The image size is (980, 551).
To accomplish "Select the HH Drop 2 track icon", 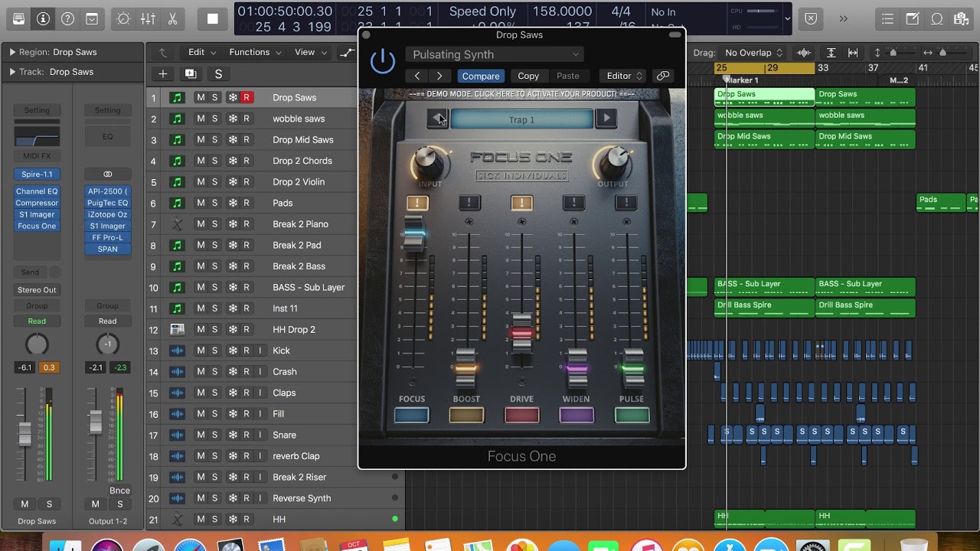I will coord(177,329).
